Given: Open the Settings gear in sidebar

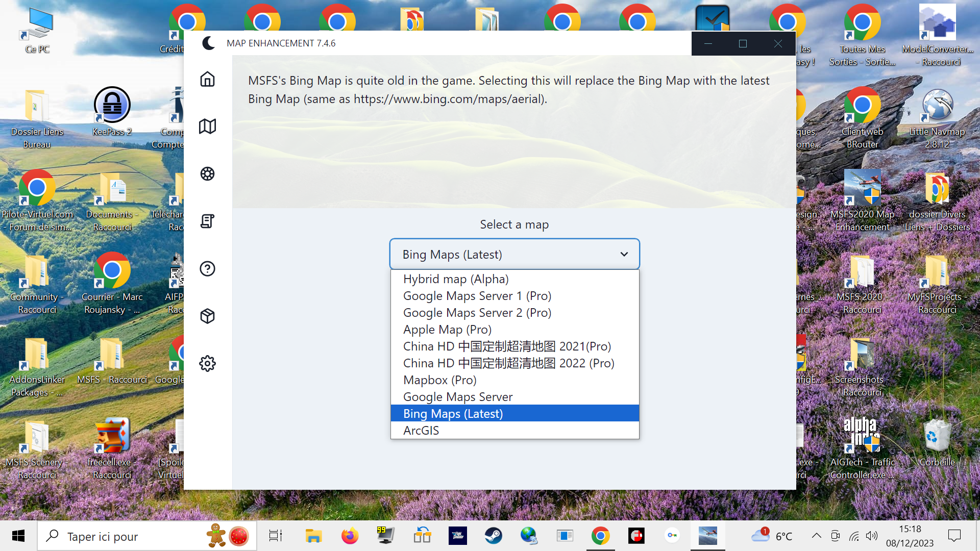Looking at the screenshot, I should pos(207,364).
